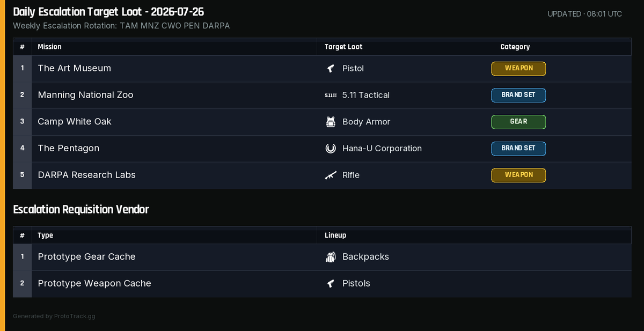Click the Pistols icon in Weapon Cache row
Viewport: 644px width, 331px height.
(331, 284)
